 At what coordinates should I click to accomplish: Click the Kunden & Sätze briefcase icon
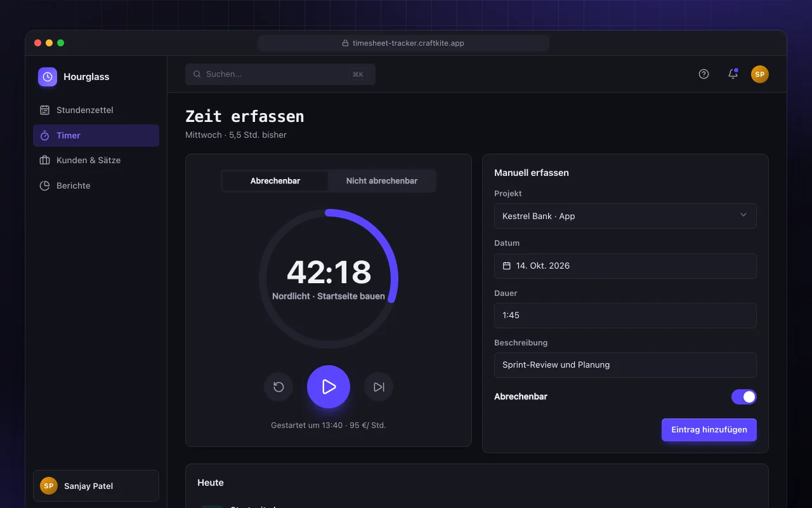click(44, 160)
